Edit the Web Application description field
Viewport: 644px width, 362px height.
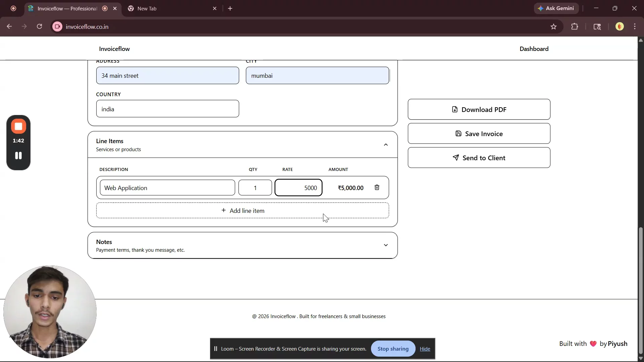(167, 188)
